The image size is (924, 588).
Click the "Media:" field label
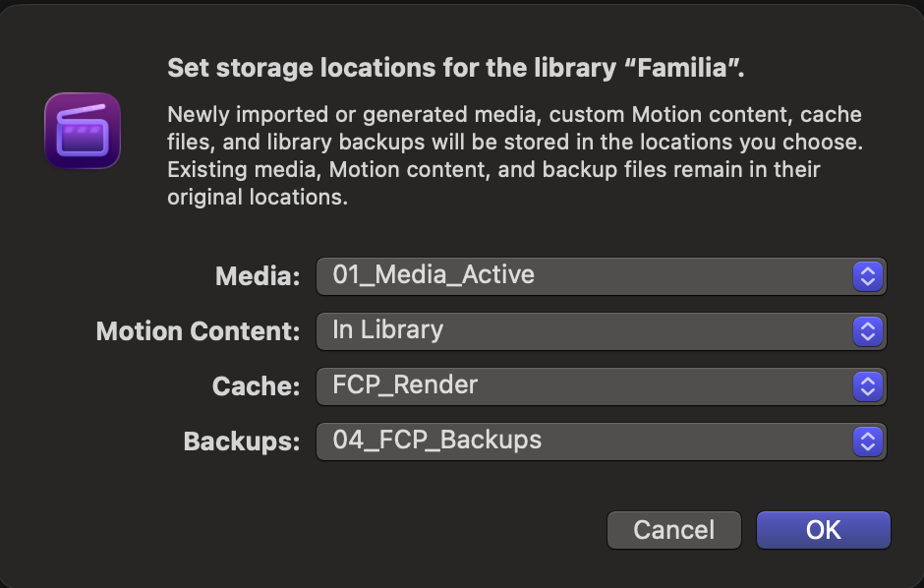coord(257,277)
